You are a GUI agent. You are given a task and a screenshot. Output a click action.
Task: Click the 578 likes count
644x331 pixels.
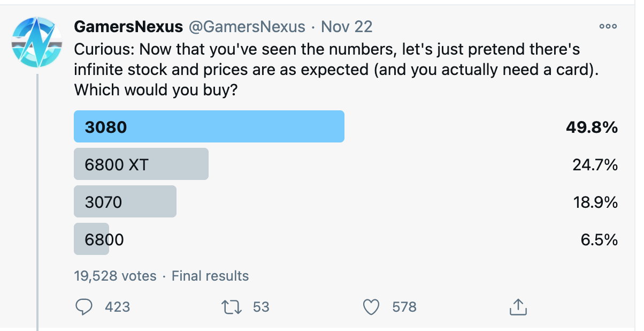[x=404, y=307]
